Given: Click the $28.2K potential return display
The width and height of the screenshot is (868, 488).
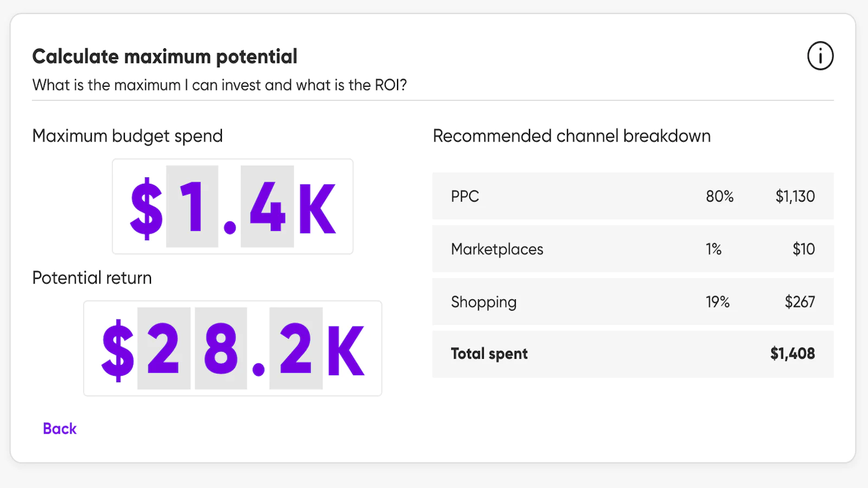Looking at the screenshot, I should [x=233, y=349].
